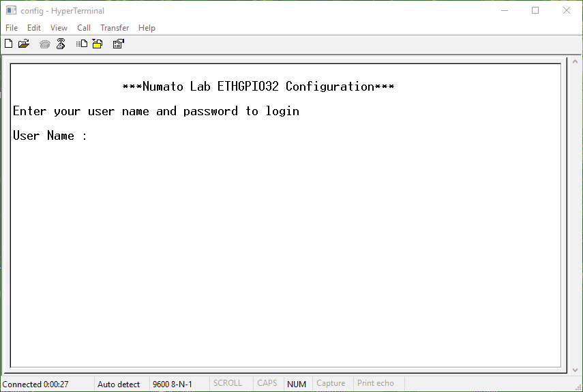Open the View menu
The image size is (583, 392).
tap(59, 28)
